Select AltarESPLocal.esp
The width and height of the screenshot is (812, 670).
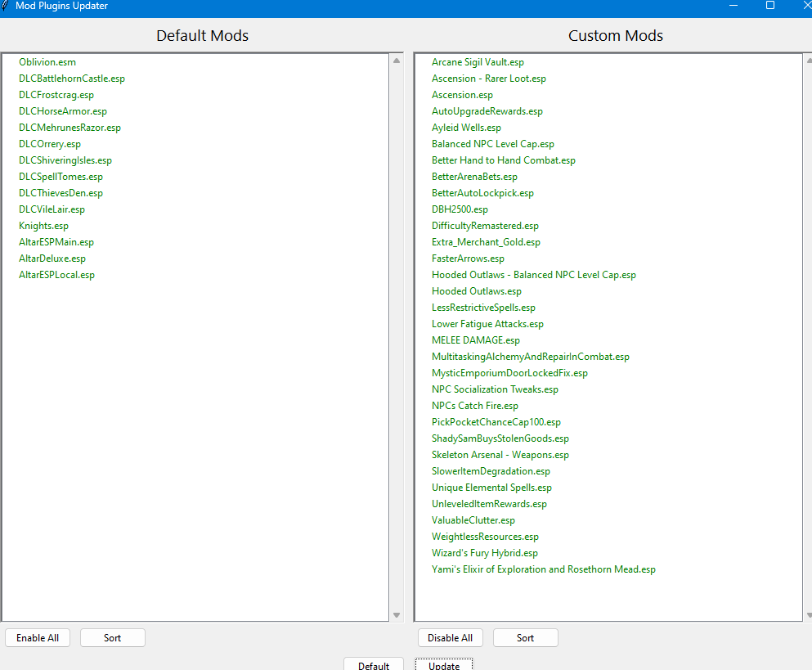(x=56, y=275)
